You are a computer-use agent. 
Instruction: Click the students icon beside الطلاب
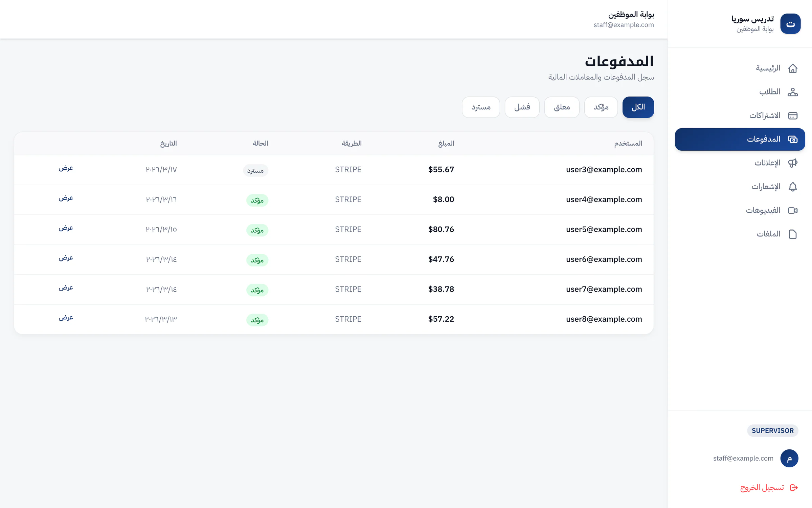pyautogui.click(x=792, y=92)
